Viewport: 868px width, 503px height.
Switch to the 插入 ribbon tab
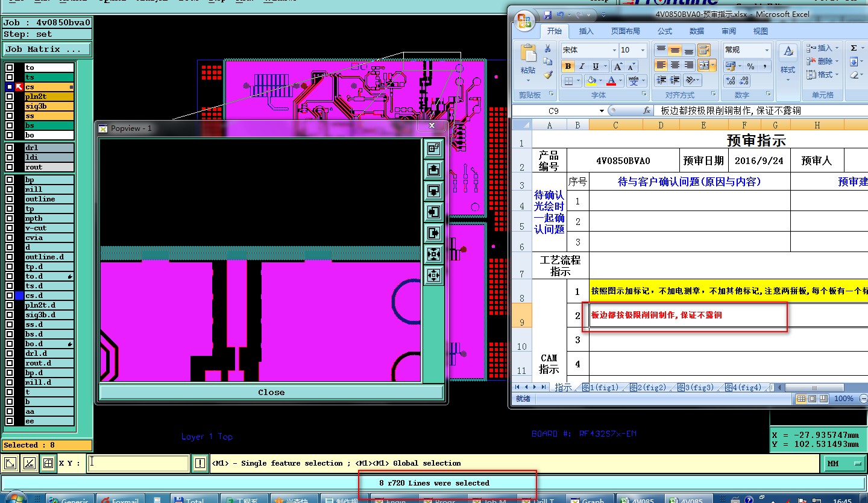(x=586, y=31)
